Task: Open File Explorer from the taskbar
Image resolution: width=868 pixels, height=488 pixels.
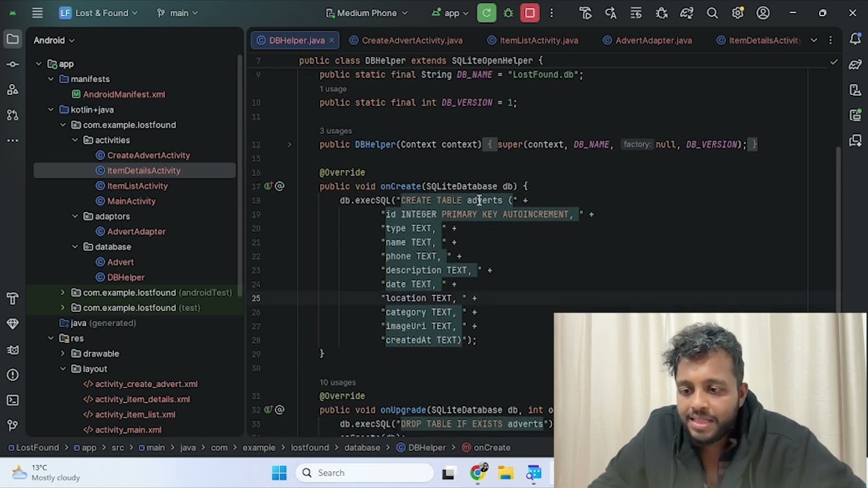Action: tap(506, 472)
